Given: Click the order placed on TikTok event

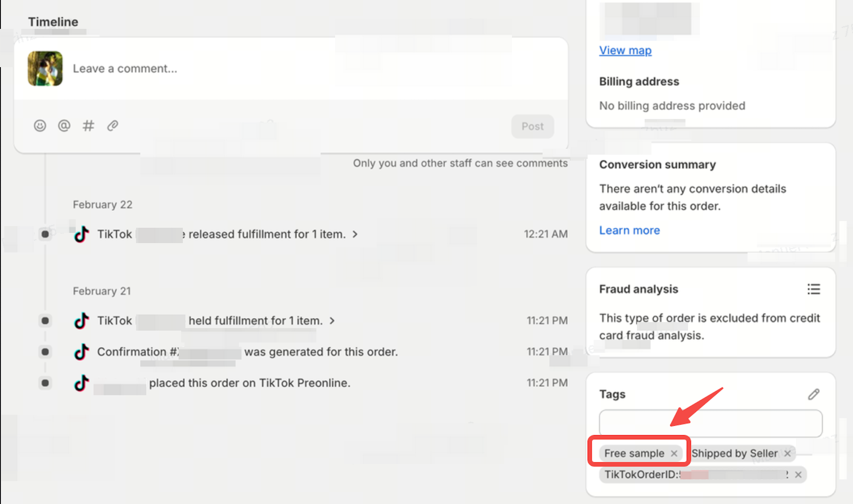Looking at the screenshot, I should [249, 383].
